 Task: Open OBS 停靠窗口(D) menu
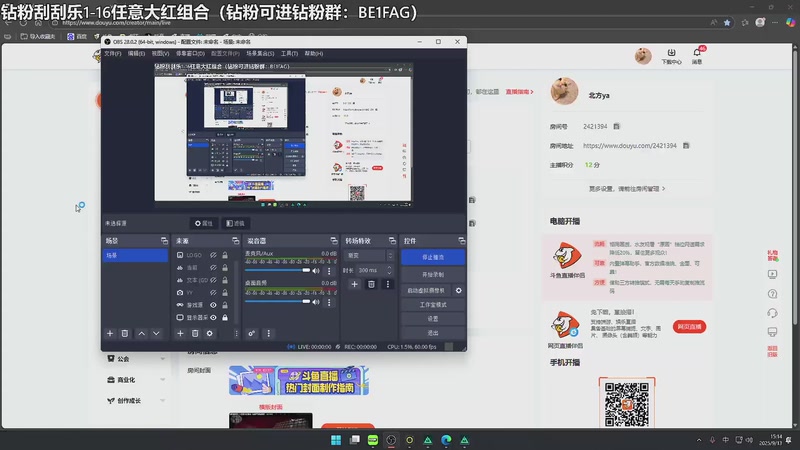[x=190, y=54]
